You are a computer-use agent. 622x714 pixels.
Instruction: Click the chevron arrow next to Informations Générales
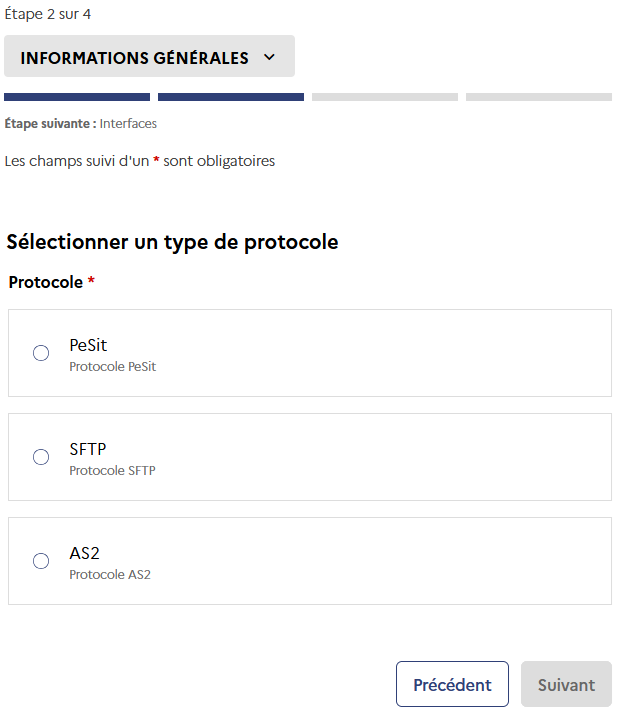click(x=269, y=57)
